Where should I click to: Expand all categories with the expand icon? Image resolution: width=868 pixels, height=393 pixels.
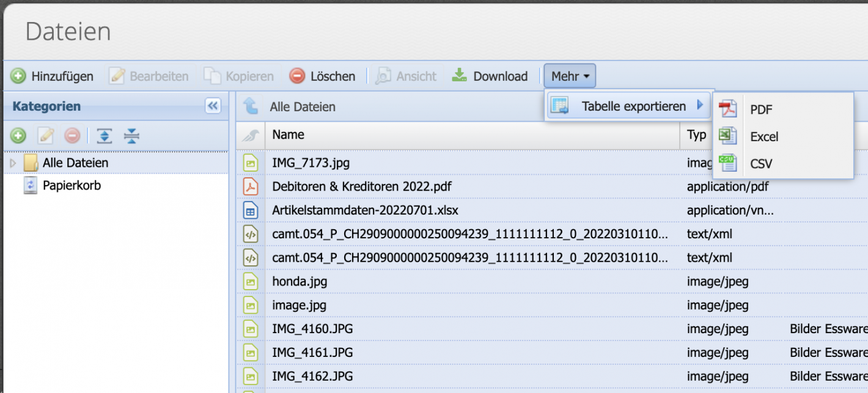pos(103,136)
